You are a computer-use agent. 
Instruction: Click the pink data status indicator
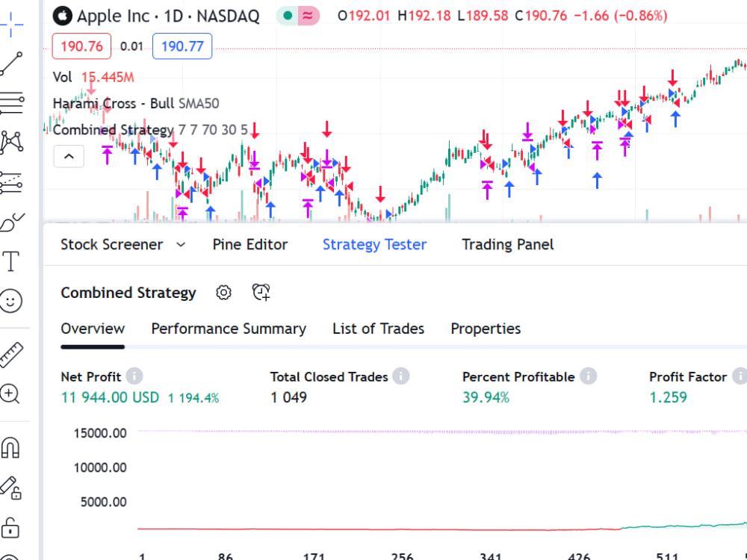click(x=309, y=16)
